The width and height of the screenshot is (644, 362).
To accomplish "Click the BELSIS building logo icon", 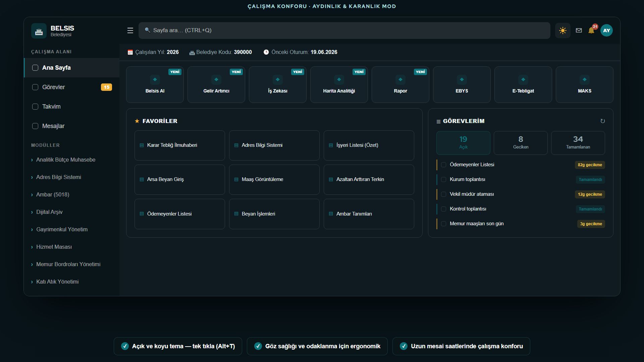I will (39, 31).
